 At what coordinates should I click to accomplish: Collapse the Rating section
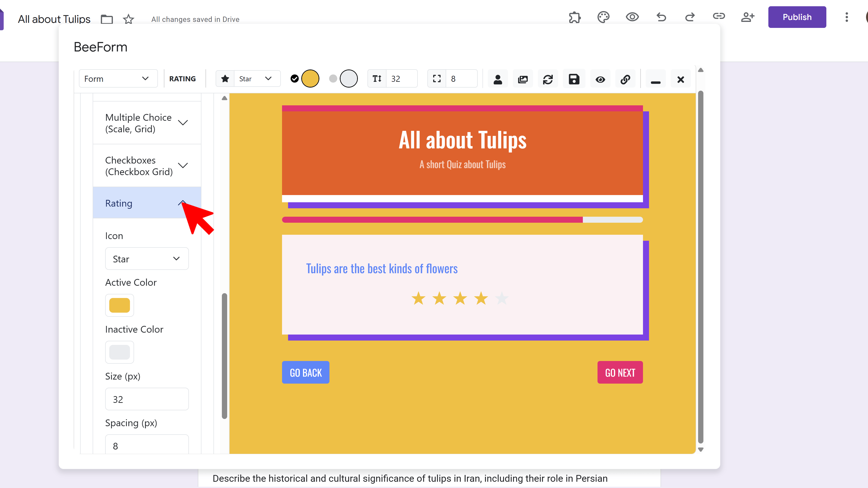147,203
